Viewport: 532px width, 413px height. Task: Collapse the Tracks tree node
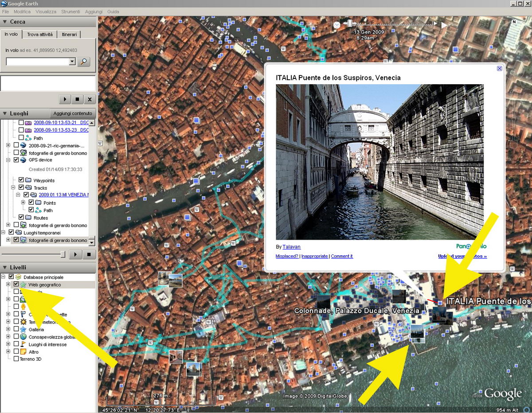coord(13,188)
